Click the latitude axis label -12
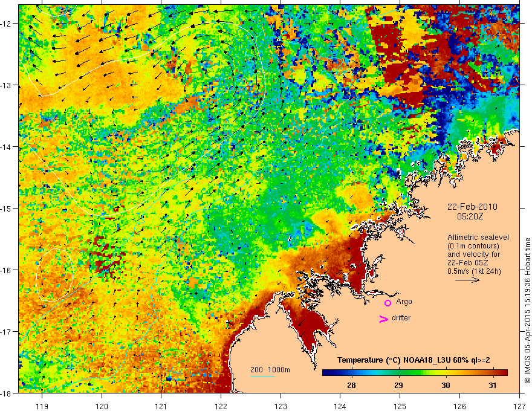 (7, 24)
